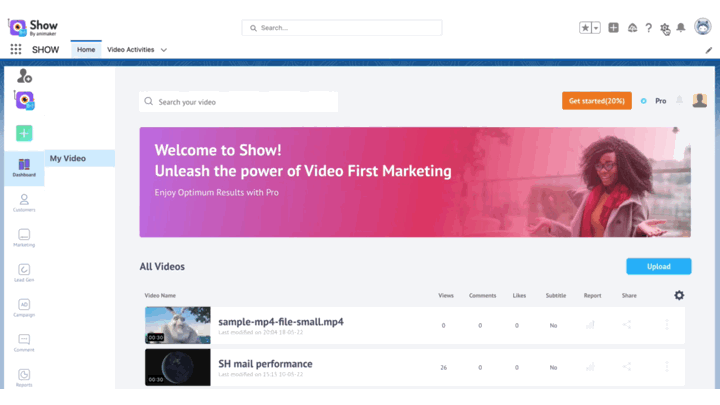The image size is (720, 405).
Task: Click the Show logo at top left
Action: 33,28
